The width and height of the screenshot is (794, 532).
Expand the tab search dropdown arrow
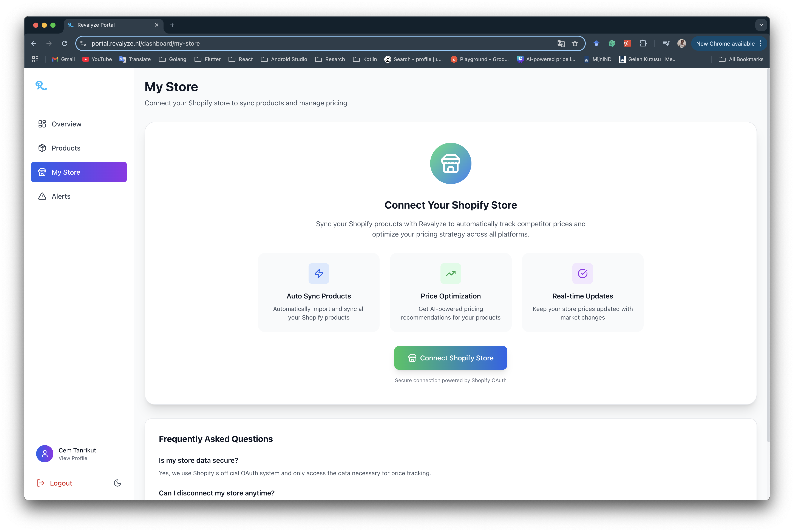[761, 25]
